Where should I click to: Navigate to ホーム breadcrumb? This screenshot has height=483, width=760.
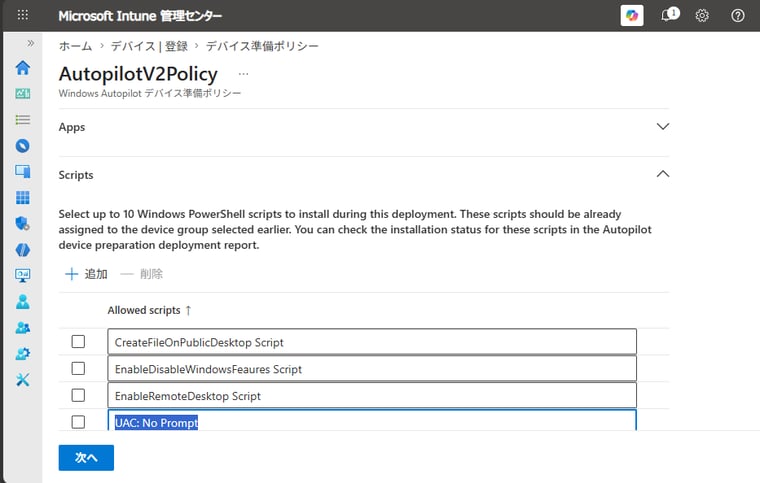click(75, 46)
